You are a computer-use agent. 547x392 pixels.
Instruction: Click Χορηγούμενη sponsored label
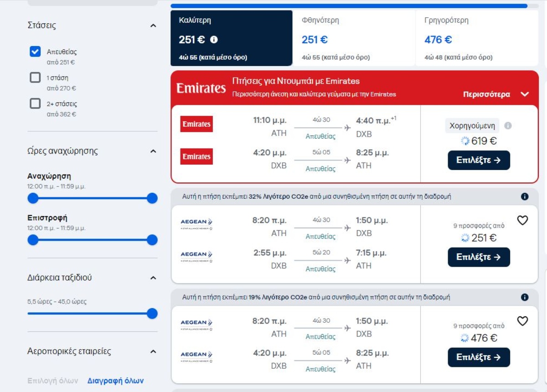pyautogui.click(x=472, y=126)
